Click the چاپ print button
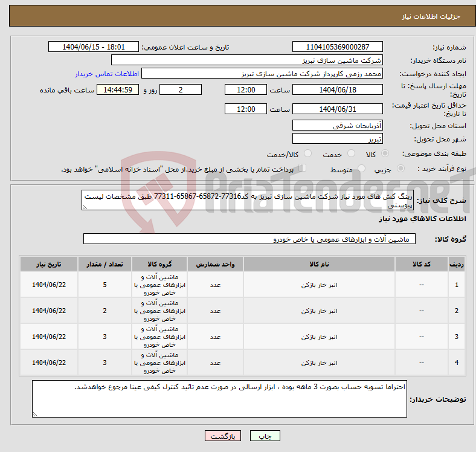Viewport: 476px width, 452px height. pos(265,436)
